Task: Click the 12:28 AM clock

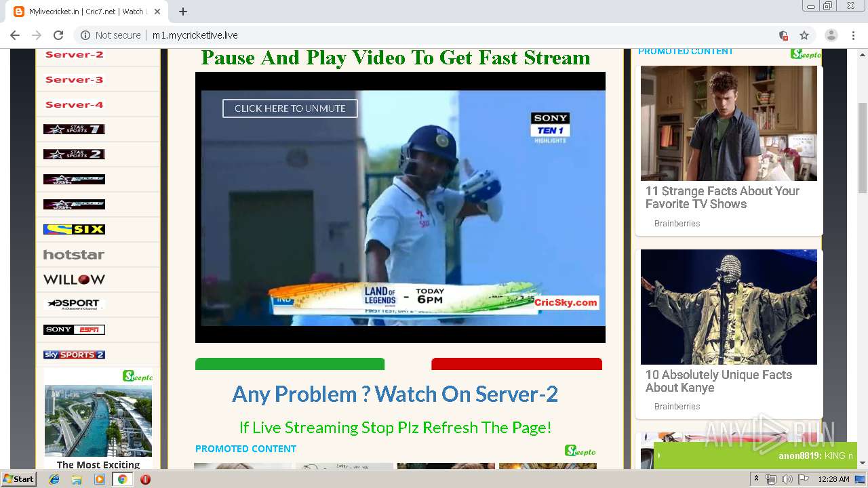Action: [x=833, y=479]
